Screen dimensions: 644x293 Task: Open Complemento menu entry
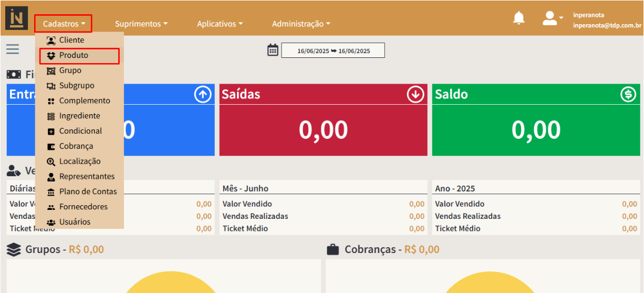click(x=80, y=101)
